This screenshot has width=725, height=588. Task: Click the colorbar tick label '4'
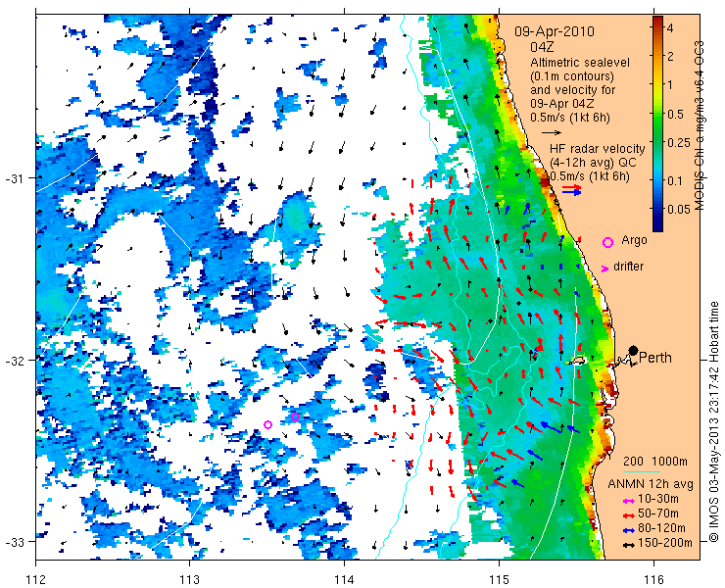670,28
